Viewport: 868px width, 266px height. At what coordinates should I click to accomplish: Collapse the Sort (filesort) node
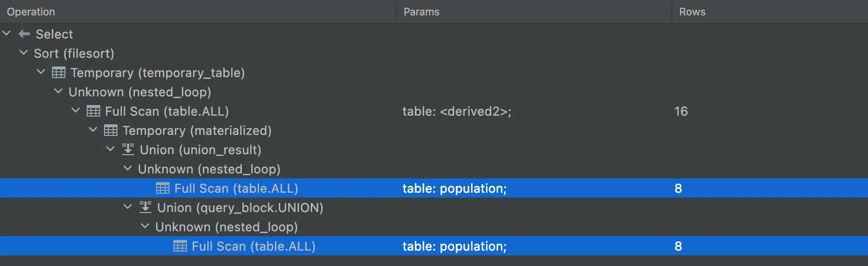coord(24,53)
